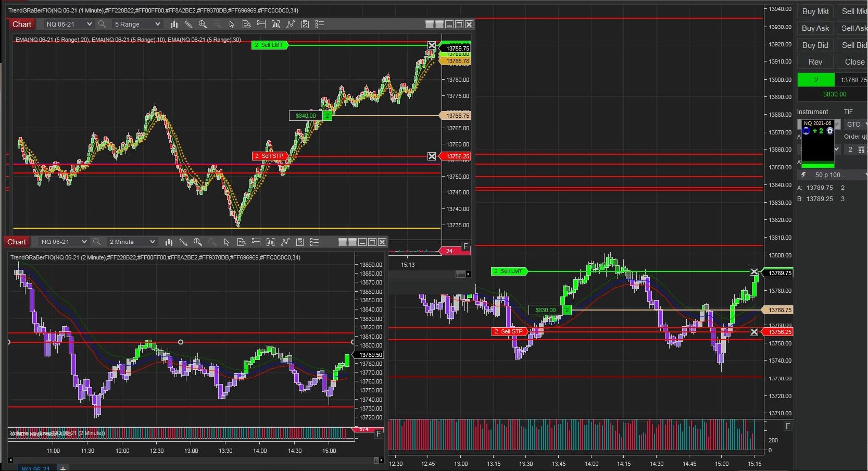The height and width of the screenshot is (471, 868).
Task: Select the red 2 Sell STP order tag in 5 Range chart
Action: click(270, 156)
